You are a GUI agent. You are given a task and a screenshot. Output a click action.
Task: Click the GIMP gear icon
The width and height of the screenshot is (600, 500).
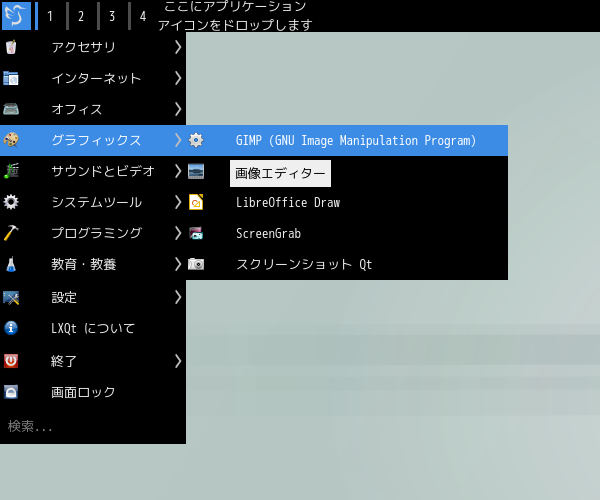click(x=196, y=140)
